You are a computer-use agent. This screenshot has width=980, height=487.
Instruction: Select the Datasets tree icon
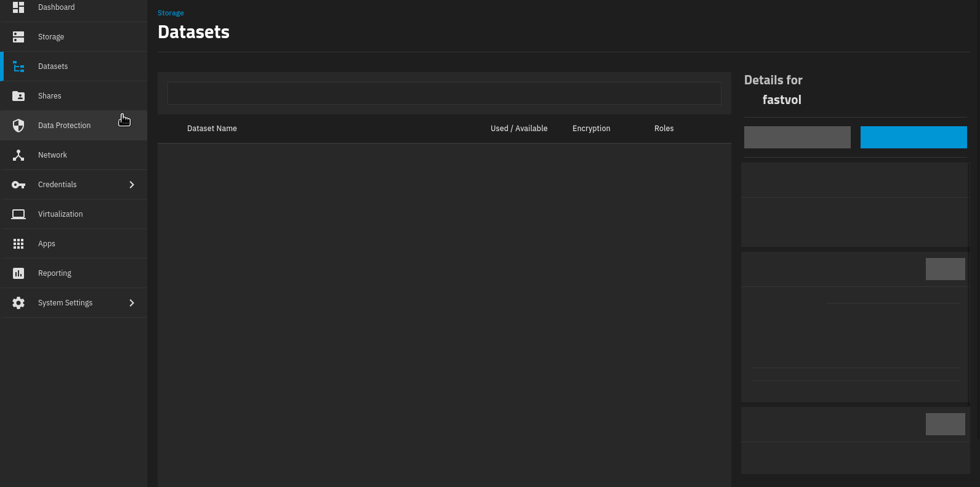[x=18, y=66]
